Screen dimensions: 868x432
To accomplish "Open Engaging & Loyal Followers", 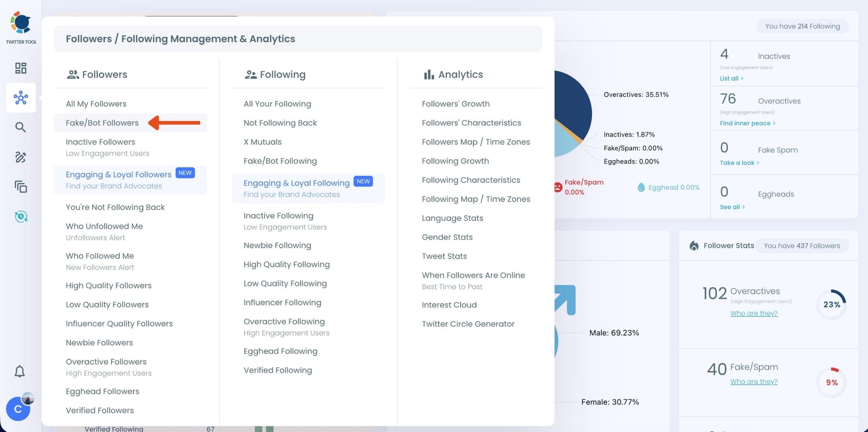I will click(x=118, y=175).
